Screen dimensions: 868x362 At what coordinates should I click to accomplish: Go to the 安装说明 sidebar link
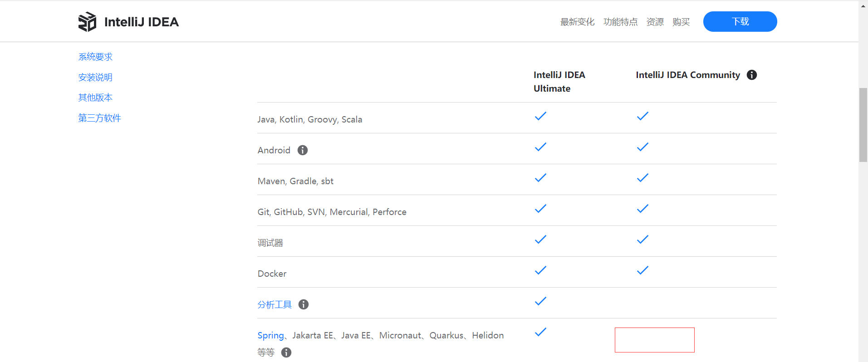pyautogui.click(x=95, y=77)
